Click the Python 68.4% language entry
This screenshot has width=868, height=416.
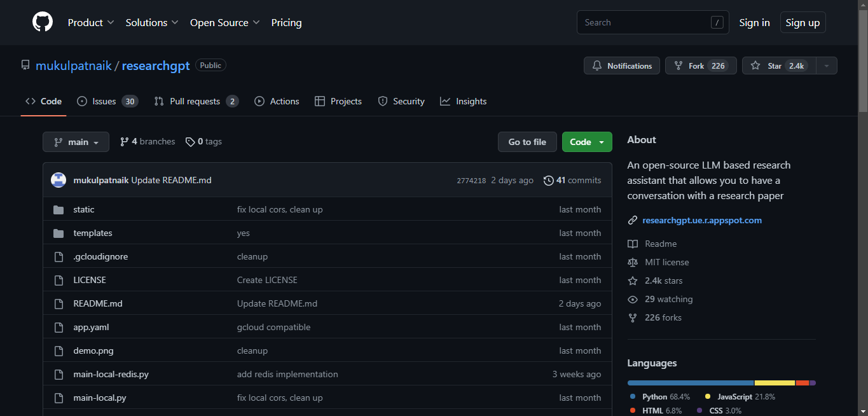point(660,396)
